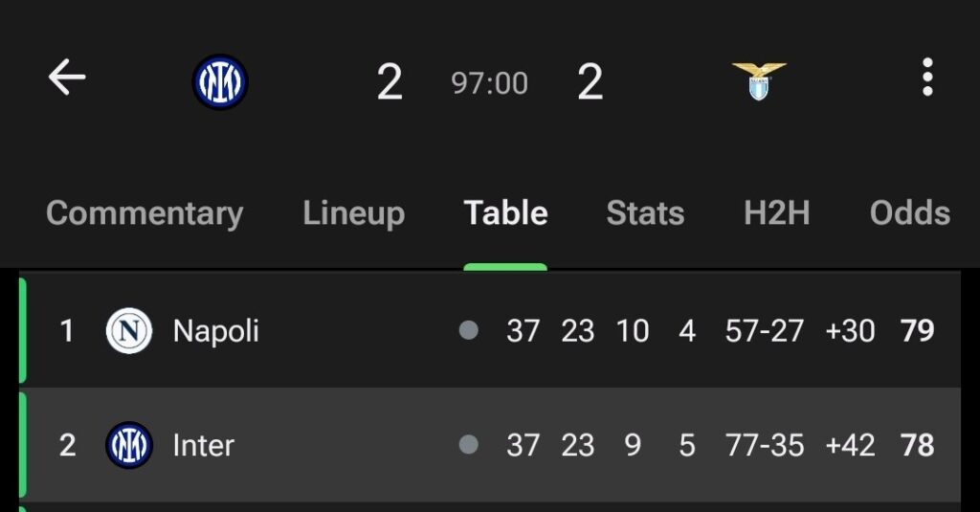The height and width of the screenshot is (512, 980).
Task: Go back using the left arrow
Action: pyautogui.click(x=67, y=77)
